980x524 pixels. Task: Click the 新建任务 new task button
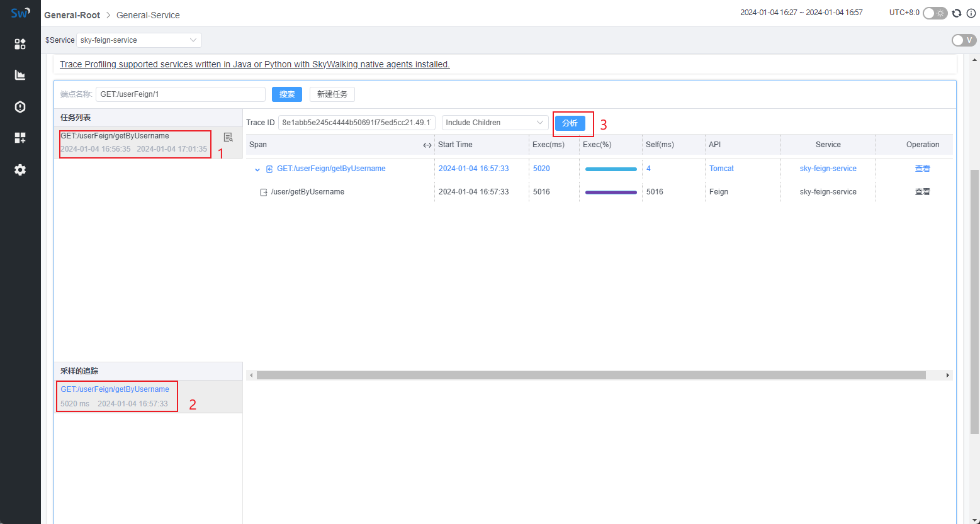(332, 94)
